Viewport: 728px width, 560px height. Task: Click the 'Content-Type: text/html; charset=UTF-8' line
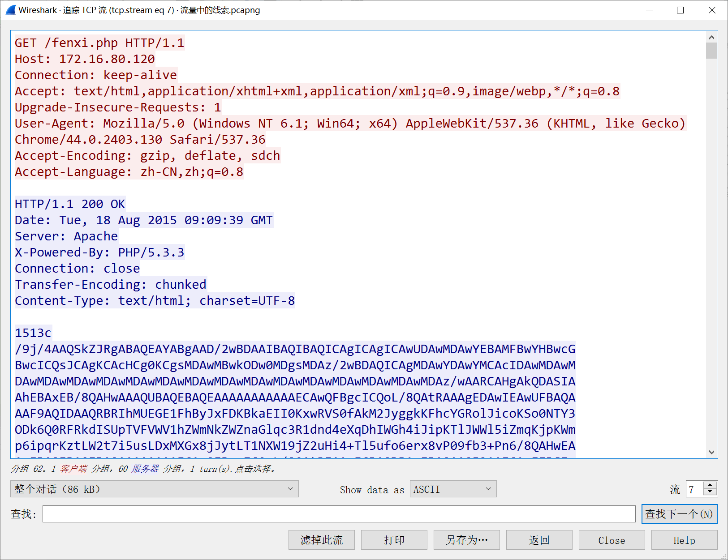[155, 301]
